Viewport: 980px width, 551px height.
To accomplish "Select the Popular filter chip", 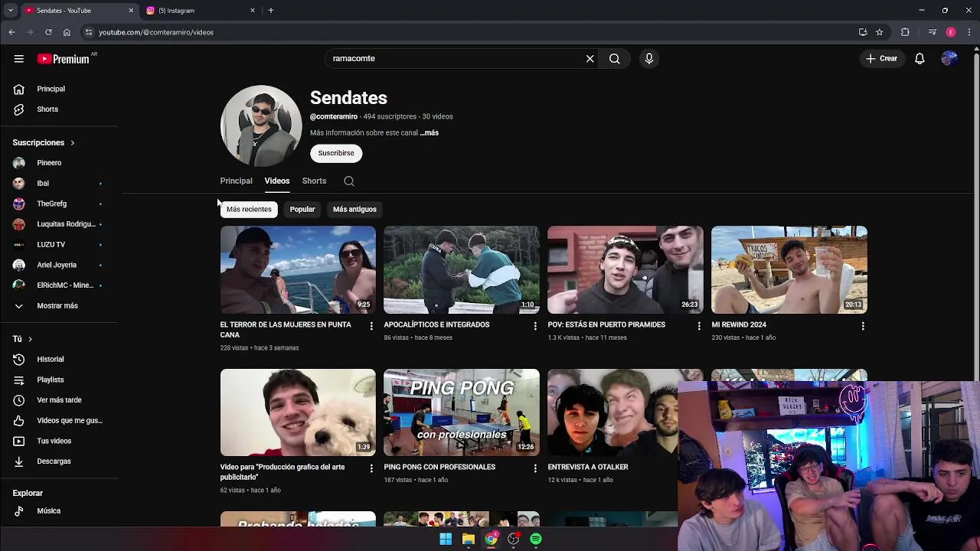I will coord(302,209).
